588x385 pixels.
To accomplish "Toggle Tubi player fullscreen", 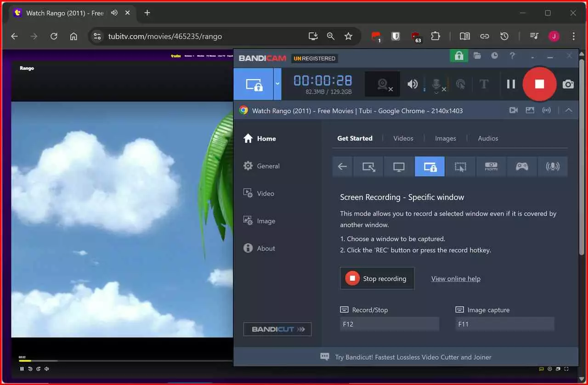I will [x=566, y=368].
